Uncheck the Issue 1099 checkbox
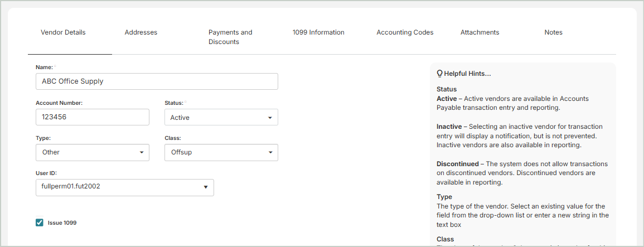Screen dimensions: 644x247 click(x=40, y=222)
